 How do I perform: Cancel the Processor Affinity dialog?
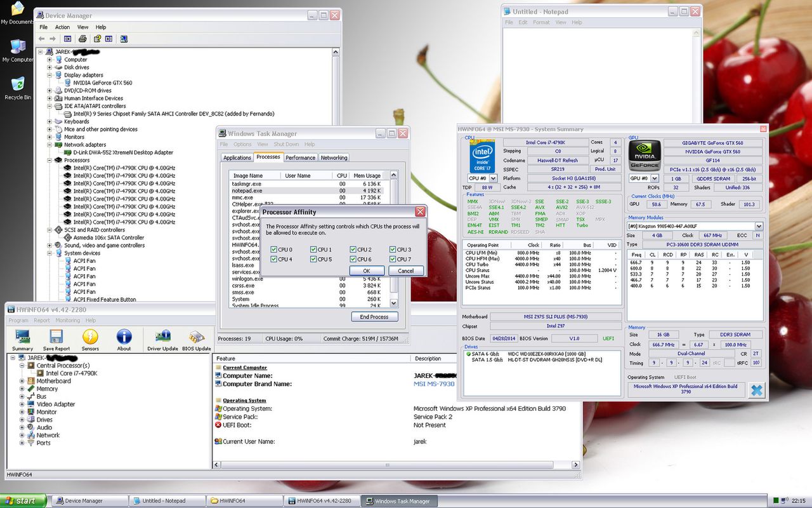[405, 271]
